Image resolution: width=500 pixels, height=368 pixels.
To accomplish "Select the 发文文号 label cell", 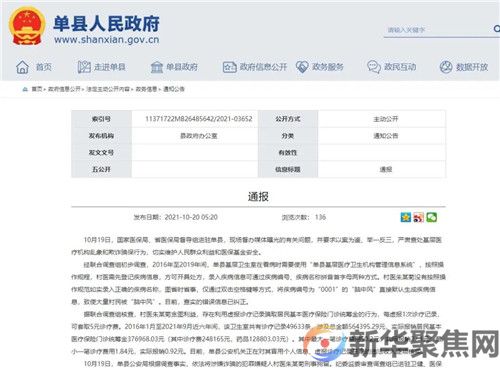I will pos(101,152).
